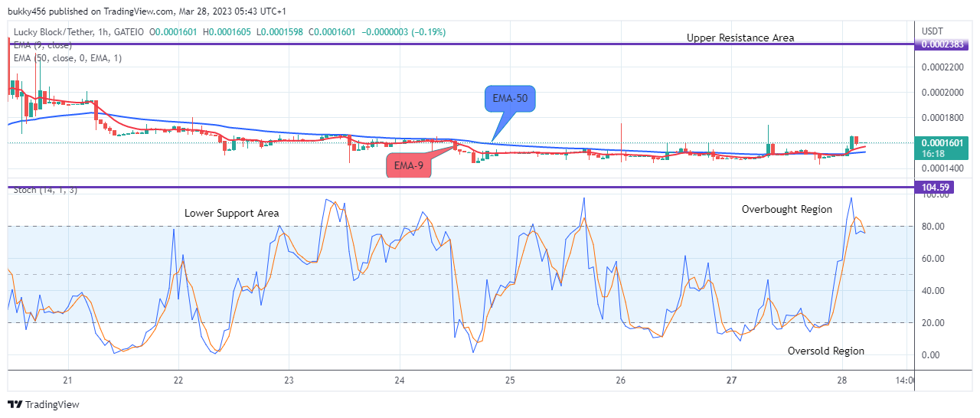Screen dimensions: 980x418
Task: Click the Oversold Region label
Action: click(826, 351)
